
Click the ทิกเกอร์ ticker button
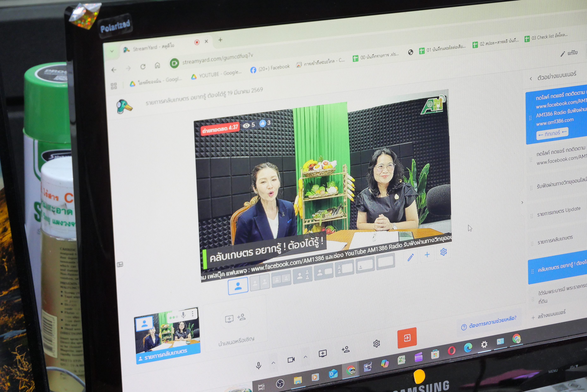coord(552,134)
